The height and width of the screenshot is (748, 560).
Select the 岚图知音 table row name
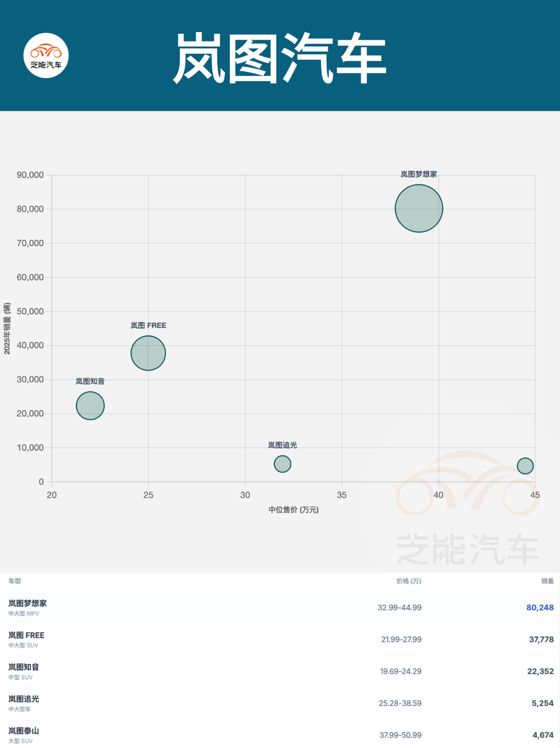(24, 667)
